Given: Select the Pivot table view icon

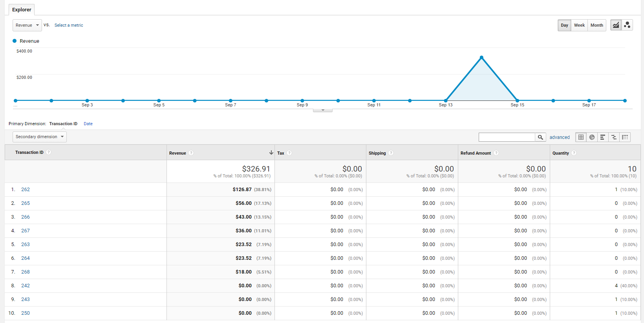Looking at the screenshot, I should (625, 137).
